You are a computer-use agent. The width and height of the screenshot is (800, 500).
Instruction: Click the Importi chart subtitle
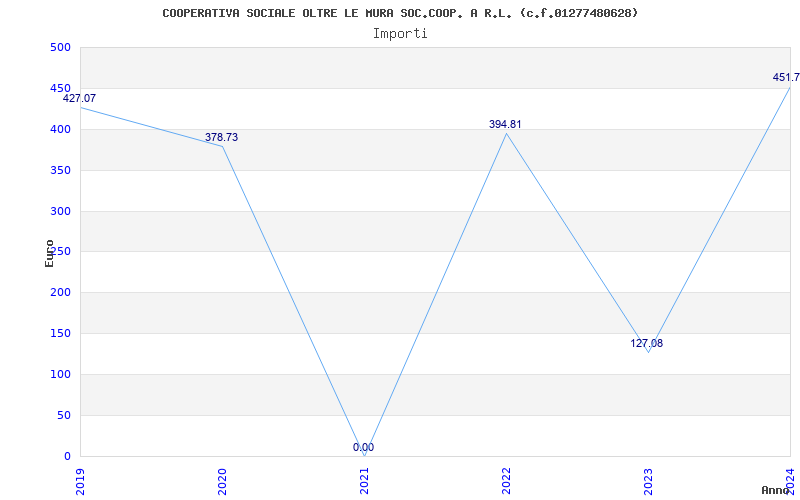(x=400, y=34)
